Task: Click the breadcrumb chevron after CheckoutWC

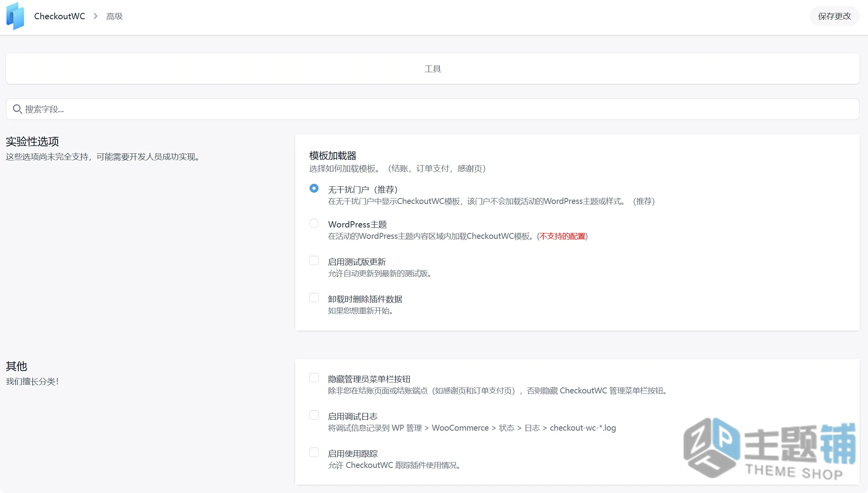Action: [96, 16]
